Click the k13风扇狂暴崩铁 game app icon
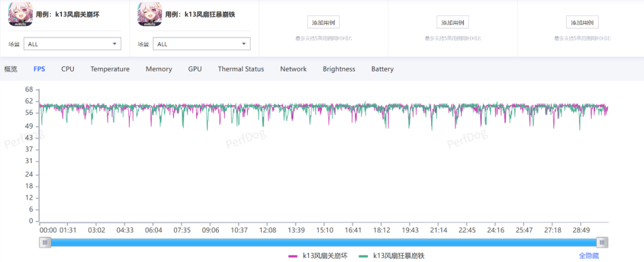Viewport: 644px width, 262px height. click(150, 14)
